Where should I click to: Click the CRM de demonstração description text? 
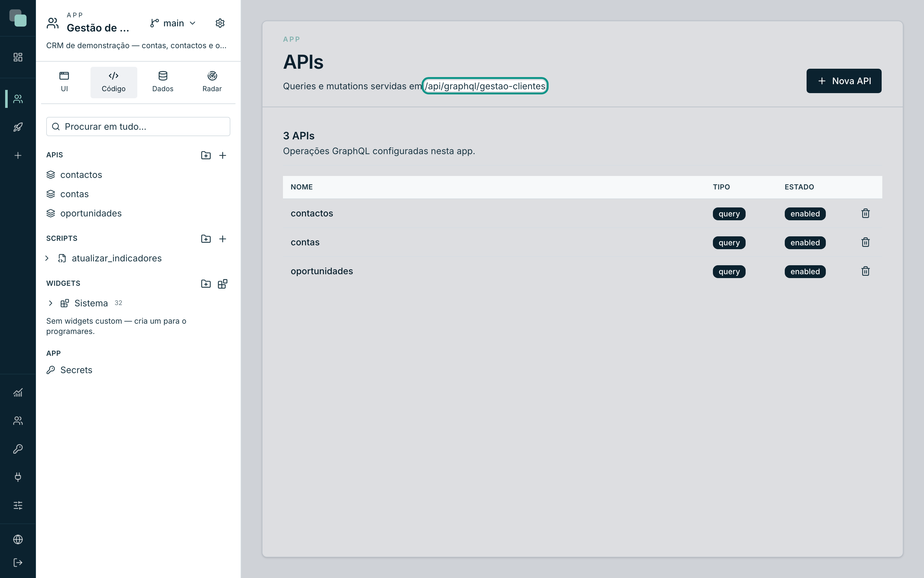[136, 46]
